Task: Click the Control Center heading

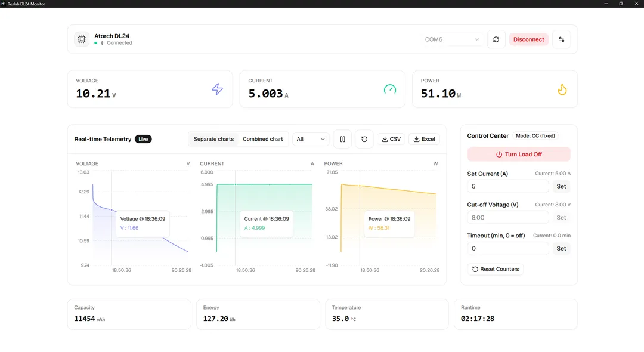Action: click(488, 136)
